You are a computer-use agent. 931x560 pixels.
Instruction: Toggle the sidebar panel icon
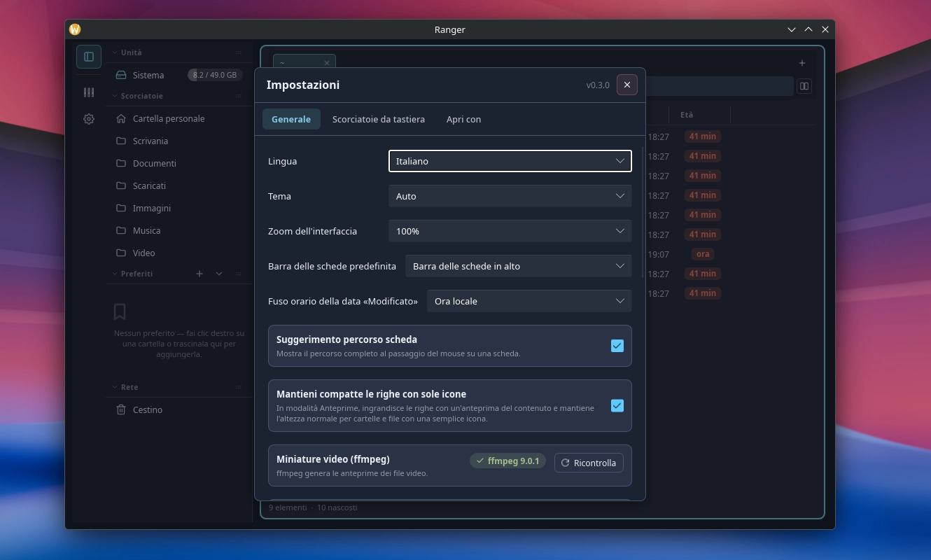[89, 57]
